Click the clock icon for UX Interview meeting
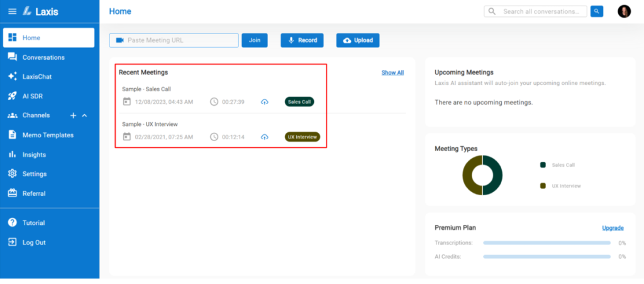Viewport: 644px width, 284px height. tap(214, 137)
